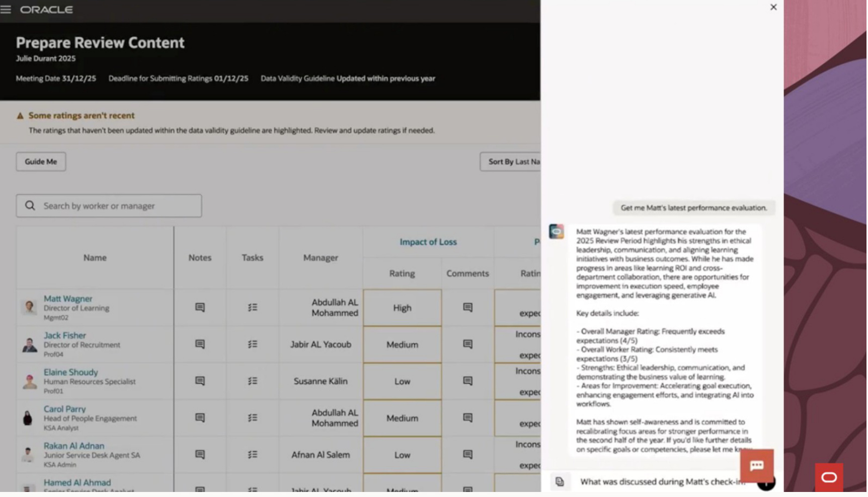Open notes for Matt Wagner

tap(200, 307)
